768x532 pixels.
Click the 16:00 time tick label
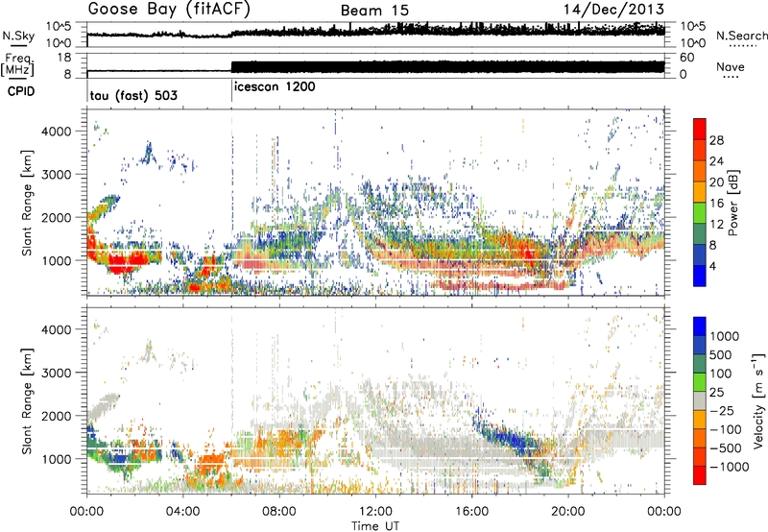pyautogui.click(x=471, y=512)
